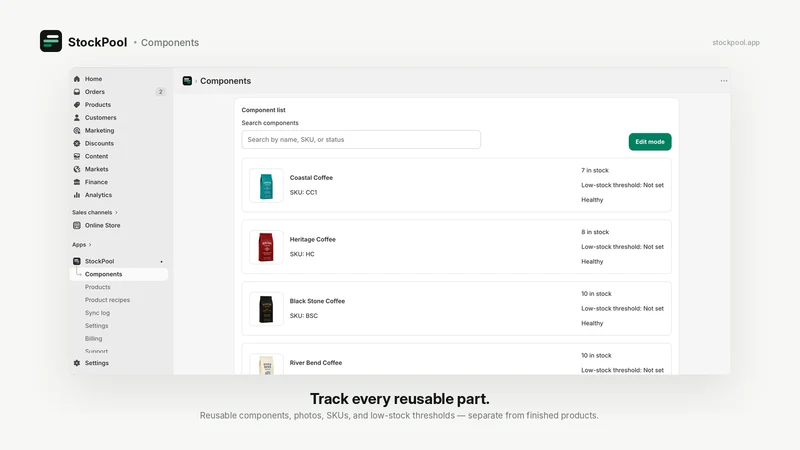Click the search components input field
This screenshot has width=800, height=450.
361,139
